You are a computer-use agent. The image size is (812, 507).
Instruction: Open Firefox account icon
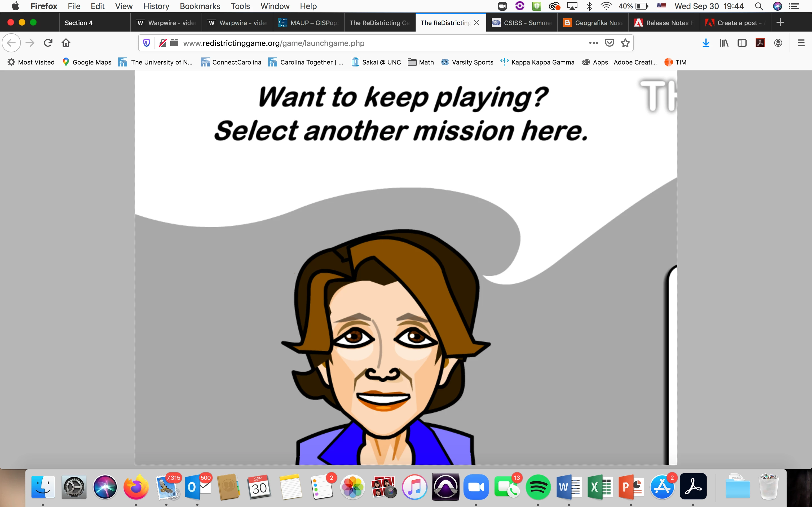778,43
